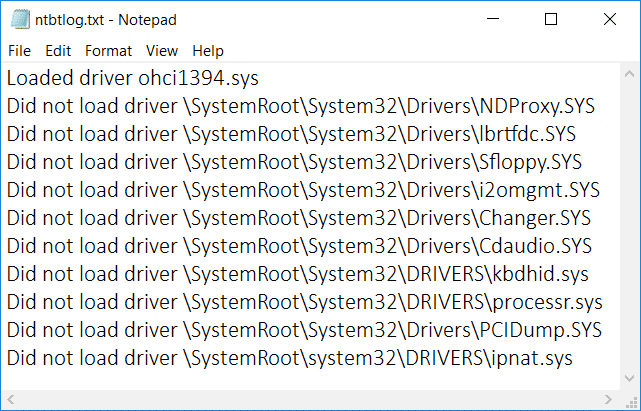
Task: Open the Edit menu
Action: click(58, 50)
